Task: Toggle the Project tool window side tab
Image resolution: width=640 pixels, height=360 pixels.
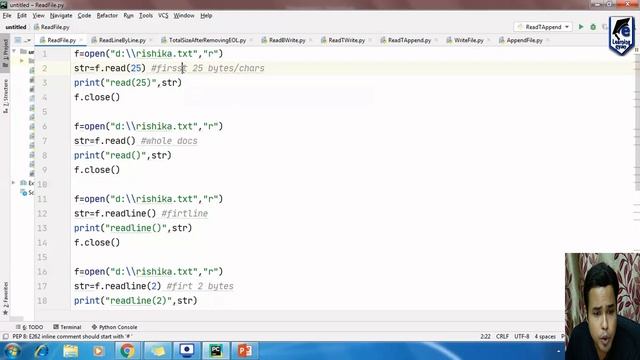Action: tap(5, 54)
